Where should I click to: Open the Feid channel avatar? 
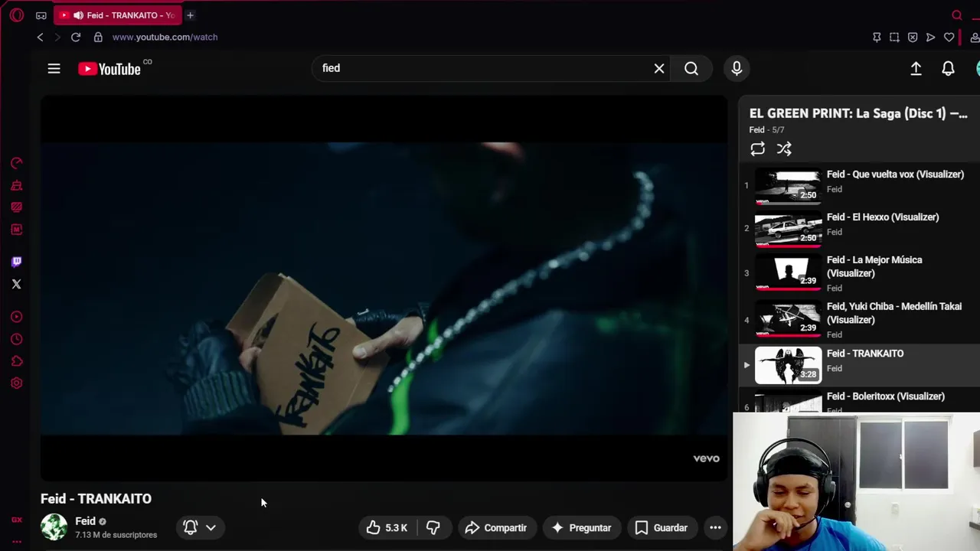tap(54, 527)
